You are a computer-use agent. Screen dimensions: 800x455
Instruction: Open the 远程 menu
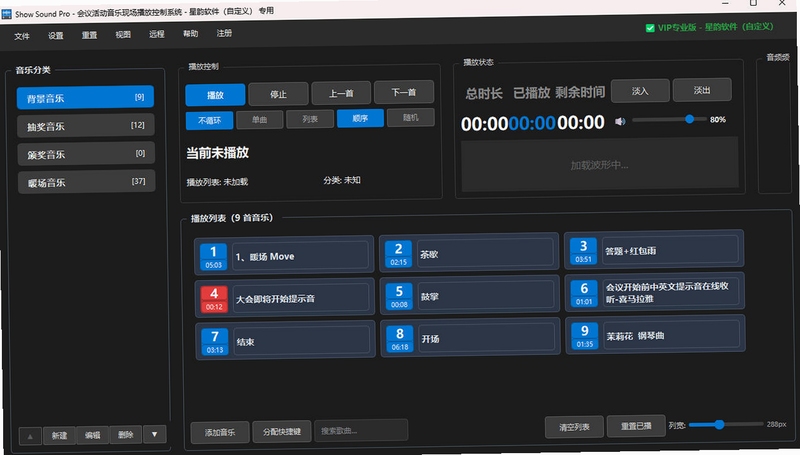[157, 34]
